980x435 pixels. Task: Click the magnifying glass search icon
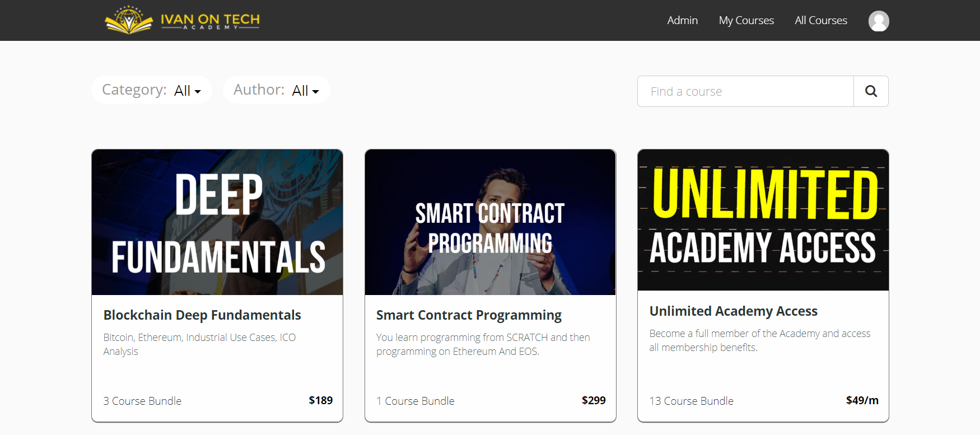(871, 91)
